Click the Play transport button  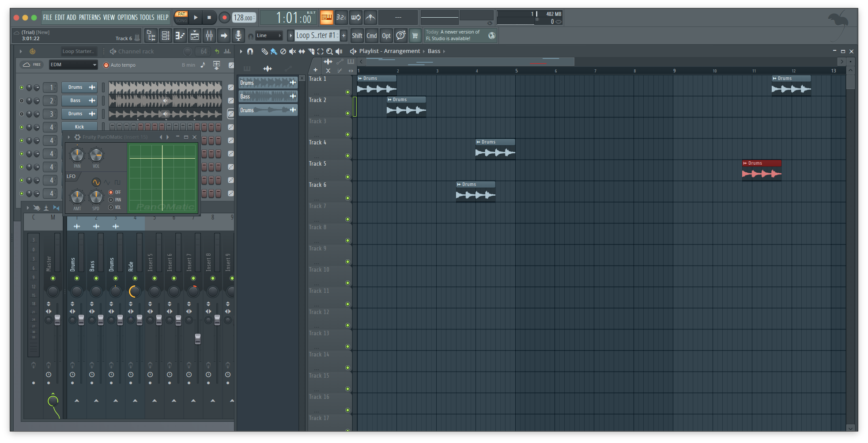tap(196, 18)
